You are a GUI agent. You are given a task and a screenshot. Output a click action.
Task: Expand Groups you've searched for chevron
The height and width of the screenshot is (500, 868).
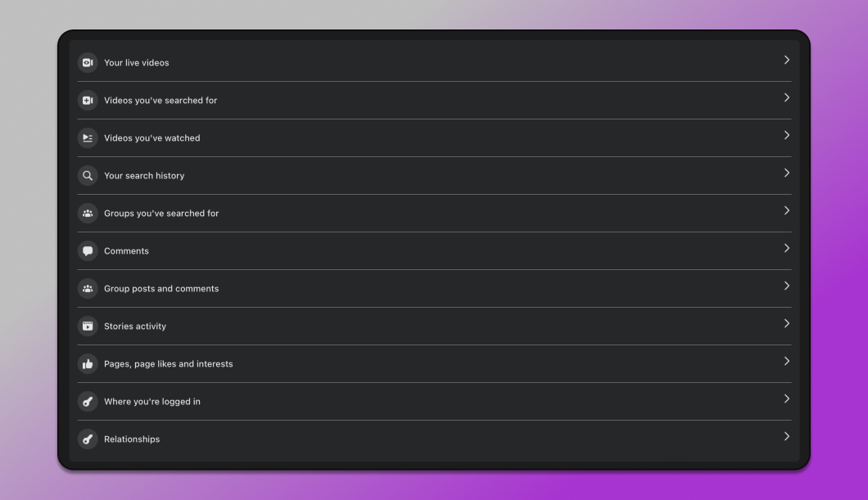tap(787, 210)
